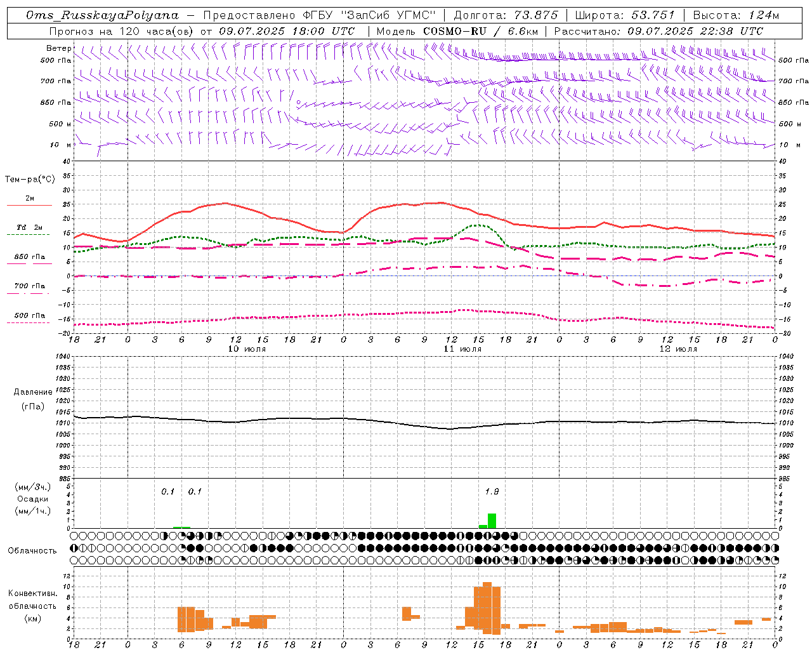The image size is (812, 650).
Task: Click the 12 июля date label
Action: pos(678,349)
